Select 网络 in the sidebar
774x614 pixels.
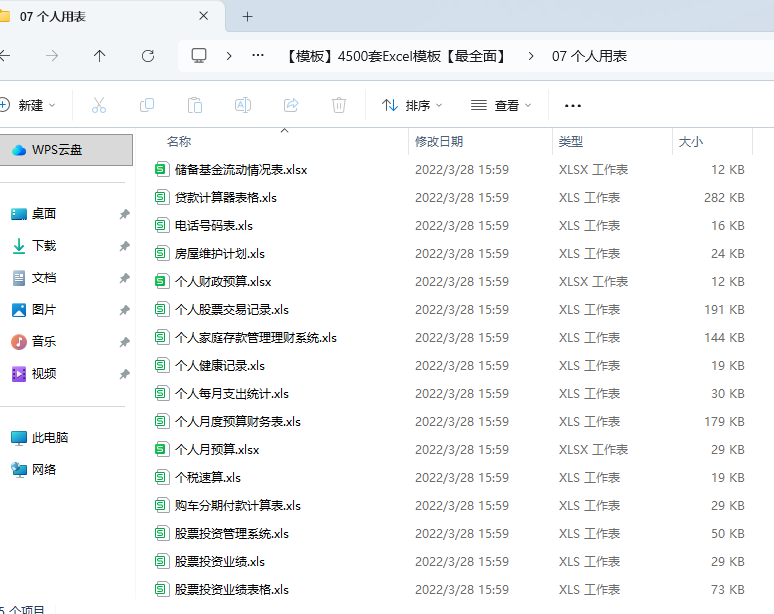[44, 469]
